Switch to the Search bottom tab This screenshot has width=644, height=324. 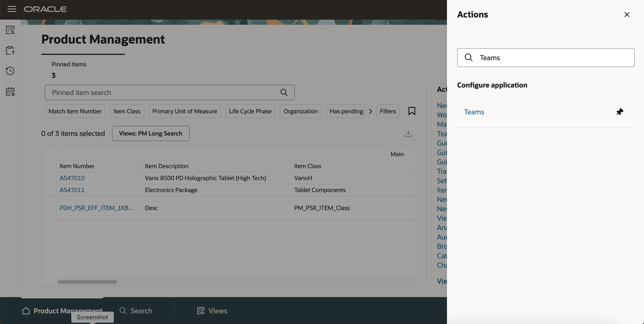pos(136,311)
